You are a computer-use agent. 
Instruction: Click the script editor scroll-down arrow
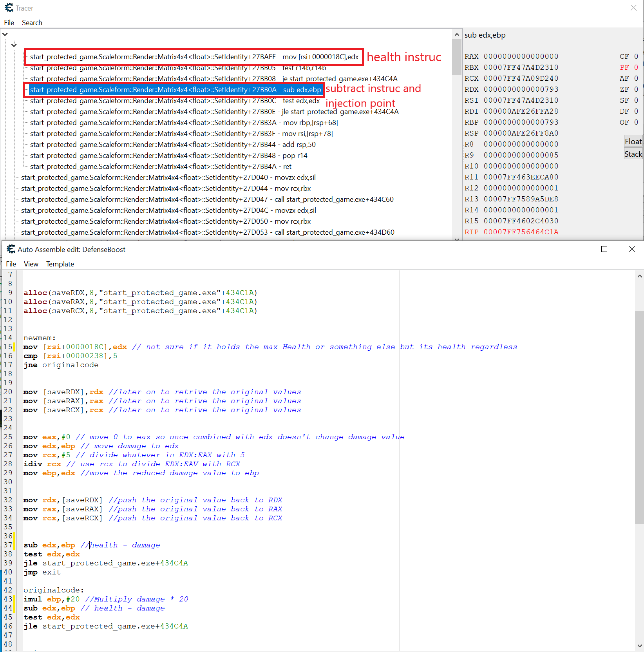639,645
